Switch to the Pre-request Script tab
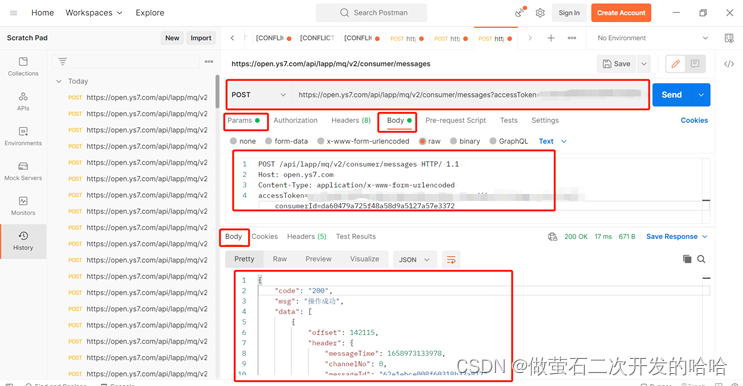 (455, 120)
